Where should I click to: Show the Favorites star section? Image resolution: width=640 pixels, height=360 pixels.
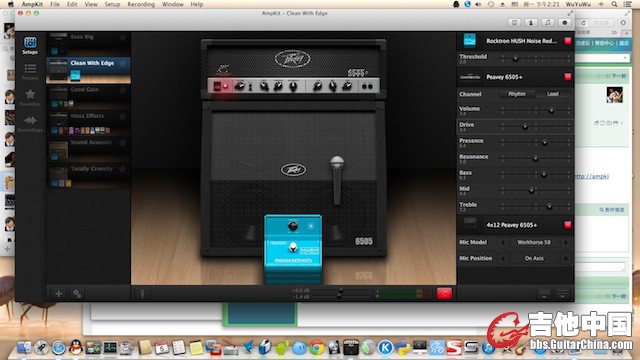(30, 97)
